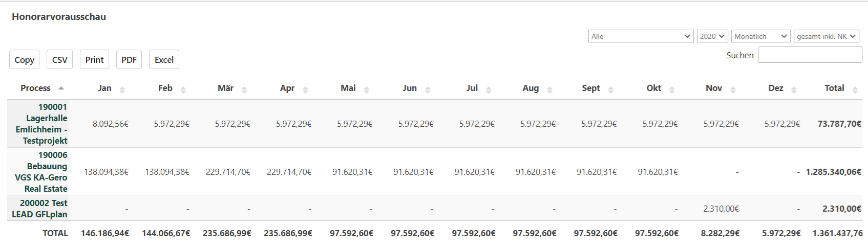
Task: Open the 2020 year dropdown
Action: 712,36
